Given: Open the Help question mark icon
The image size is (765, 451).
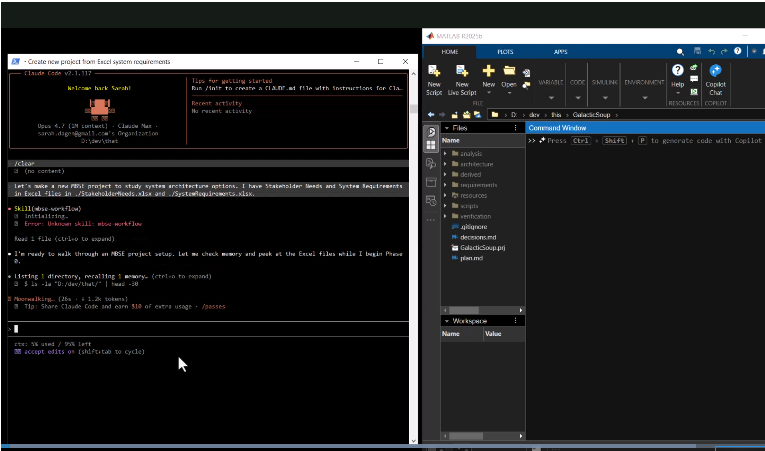Looking at the screenshot, I should (677, 70).
